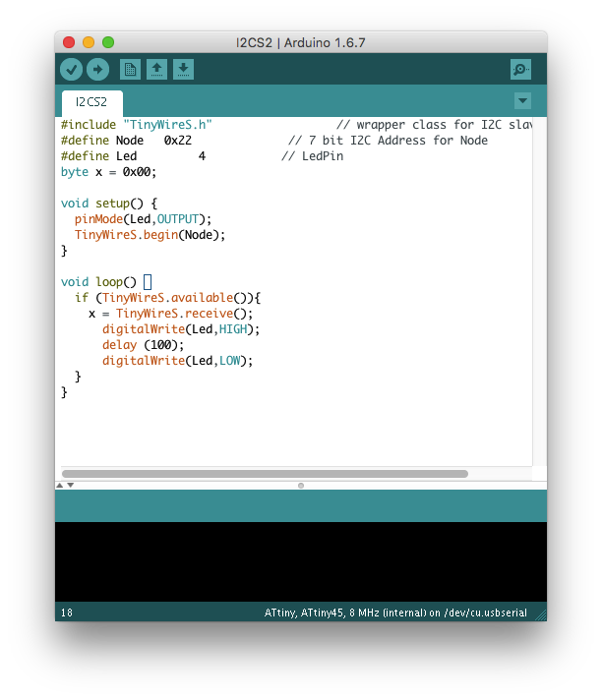The width and height of the screenshot is (602, 700).
Task: Click inside the black console output area
Action: point(301,561)
